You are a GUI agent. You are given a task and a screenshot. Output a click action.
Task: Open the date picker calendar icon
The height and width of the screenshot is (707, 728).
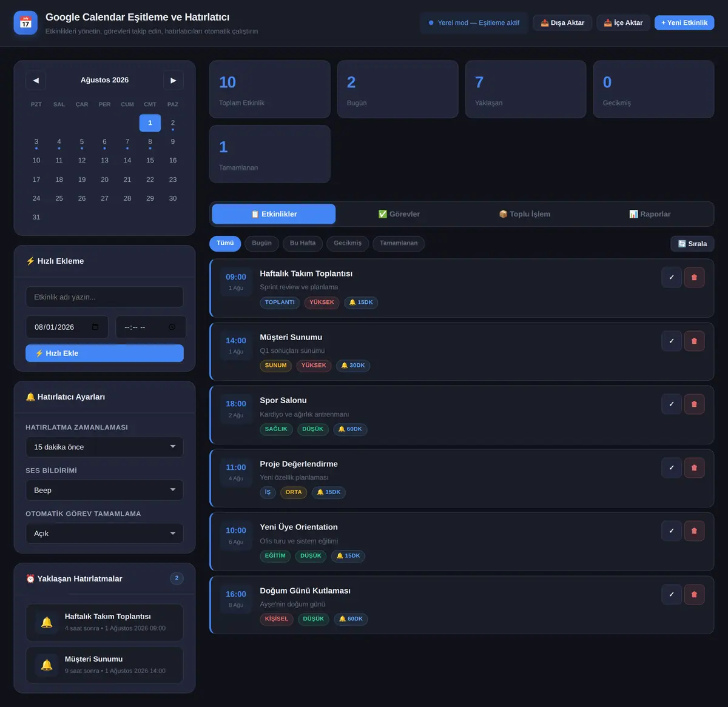(x=95, y=327)
